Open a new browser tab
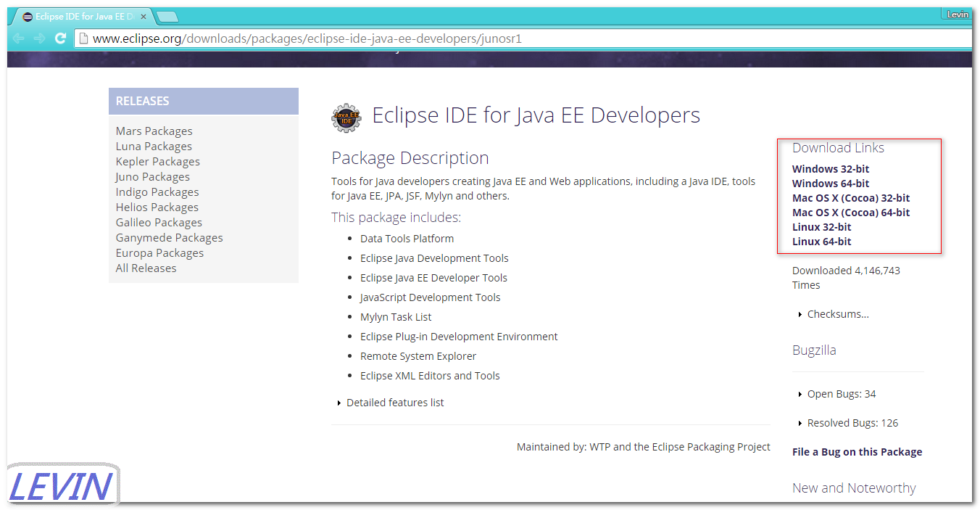This screenshot has height=510, width=980. [x=167, y=16]
